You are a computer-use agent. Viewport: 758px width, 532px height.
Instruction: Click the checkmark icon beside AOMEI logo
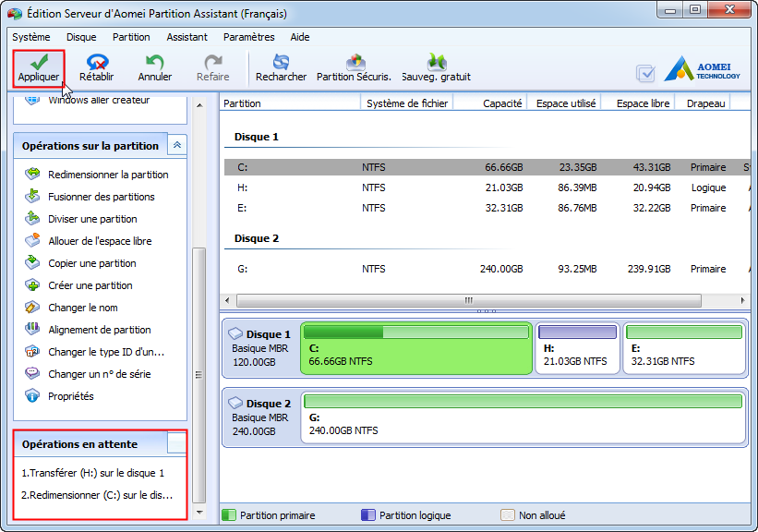pyautogui.click(x=646, y=74)
